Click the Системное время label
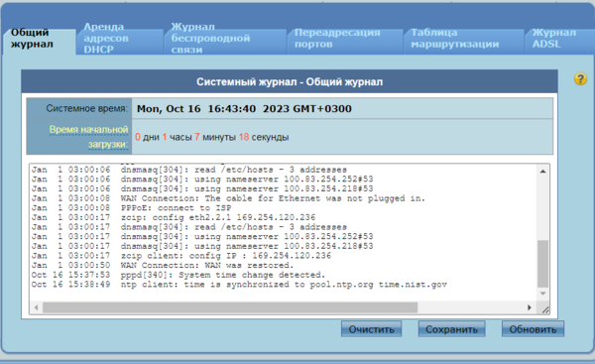This screenshot has height=364, width=595. 86,108
